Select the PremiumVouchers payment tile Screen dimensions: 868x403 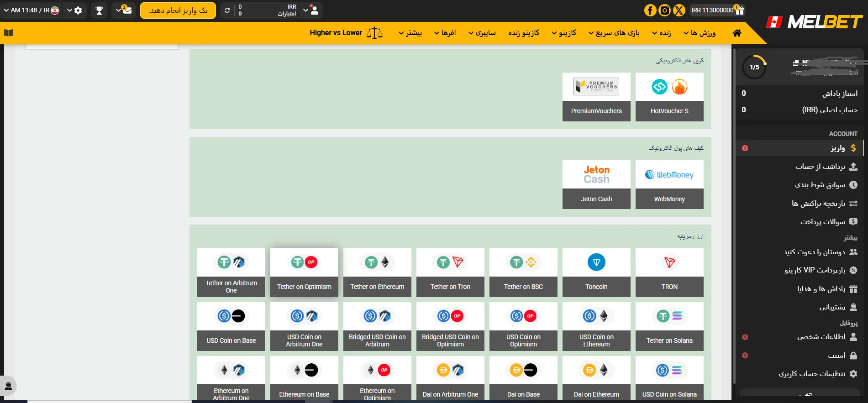(596, 97)
